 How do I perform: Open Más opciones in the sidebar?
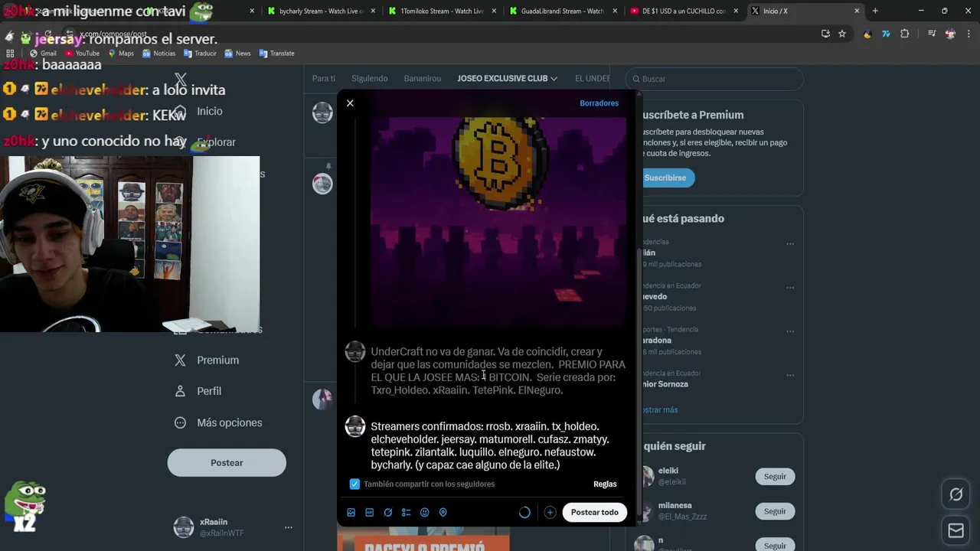click(218, 422)
